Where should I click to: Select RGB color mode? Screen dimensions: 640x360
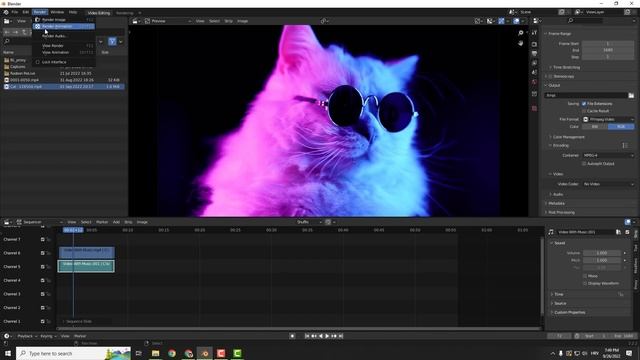[621, 127]
